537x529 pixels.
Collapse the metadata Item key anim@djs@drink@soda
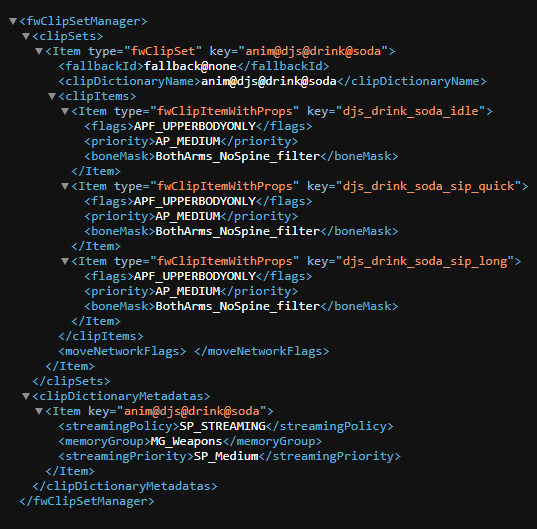39,411
